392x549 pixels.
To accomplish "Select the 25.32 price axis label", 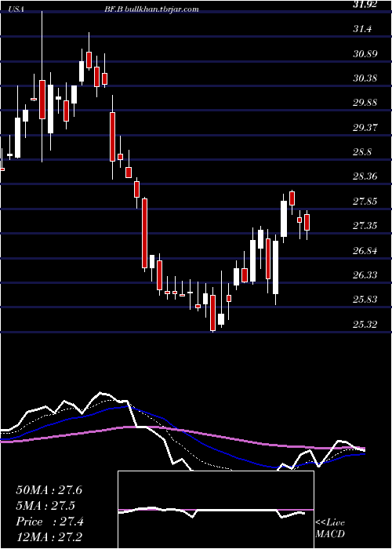I will (366, 325).
